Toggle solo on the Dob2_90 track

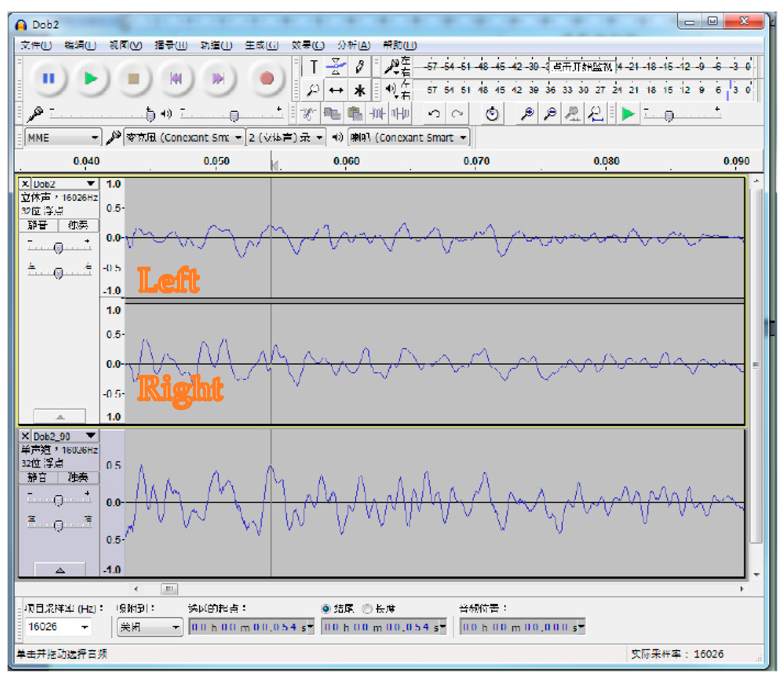pyautogui.click(x=78, y=478)
